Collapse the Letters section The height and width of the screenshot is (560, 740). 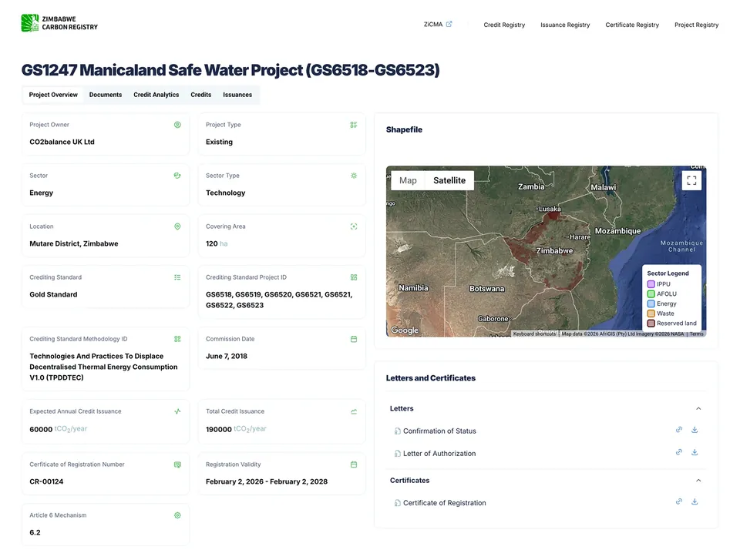pos(698,408)
